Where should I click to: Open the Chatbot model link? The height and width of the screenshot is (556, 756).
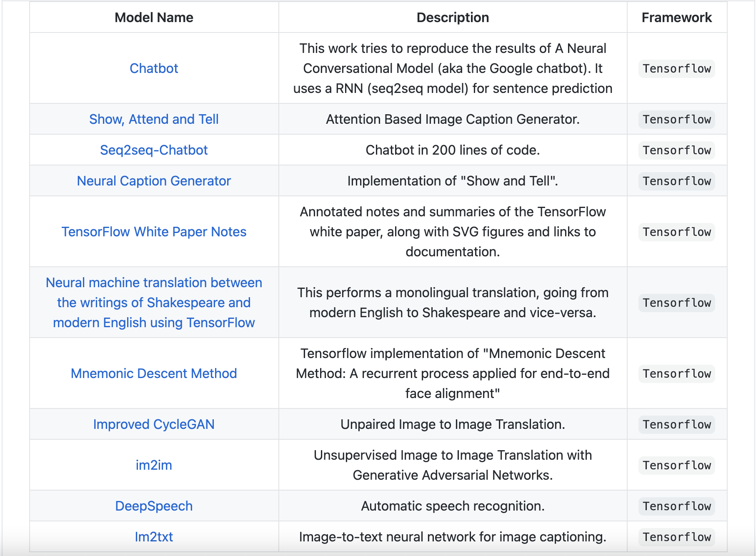[154, 68]
